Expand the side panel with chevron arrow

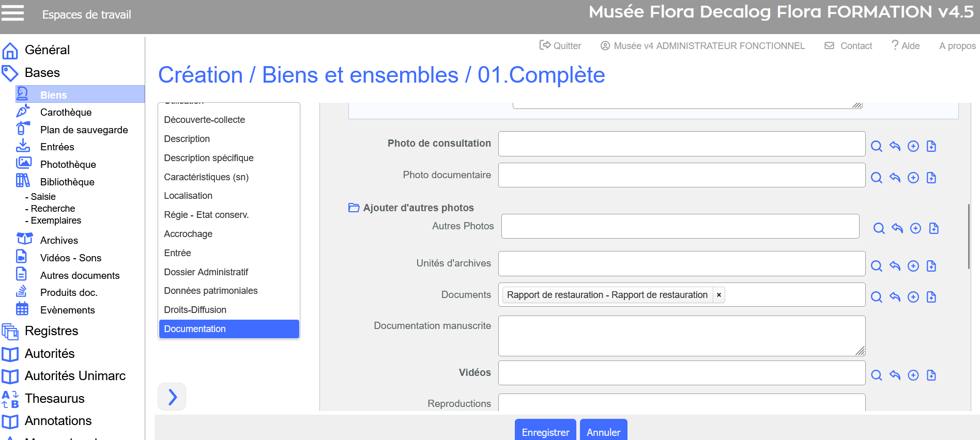[x=172, y=397]
